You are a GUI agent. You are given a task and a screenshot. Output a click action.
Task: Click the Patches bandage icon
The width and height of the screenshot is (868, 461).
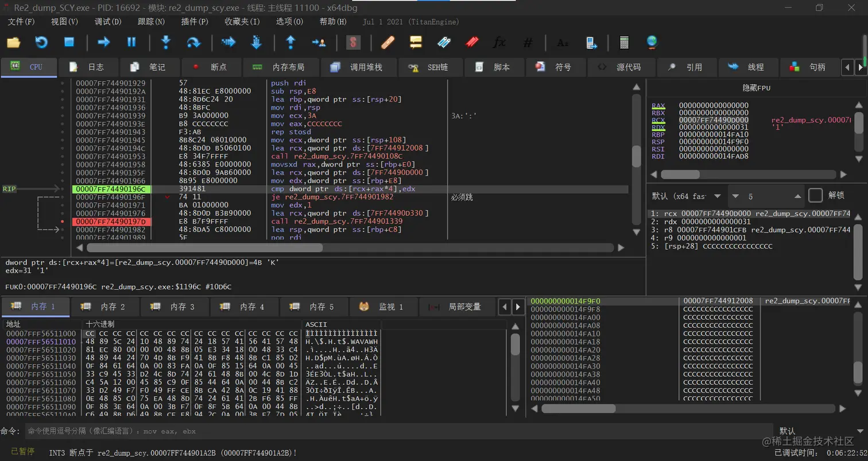click(387, 42)
